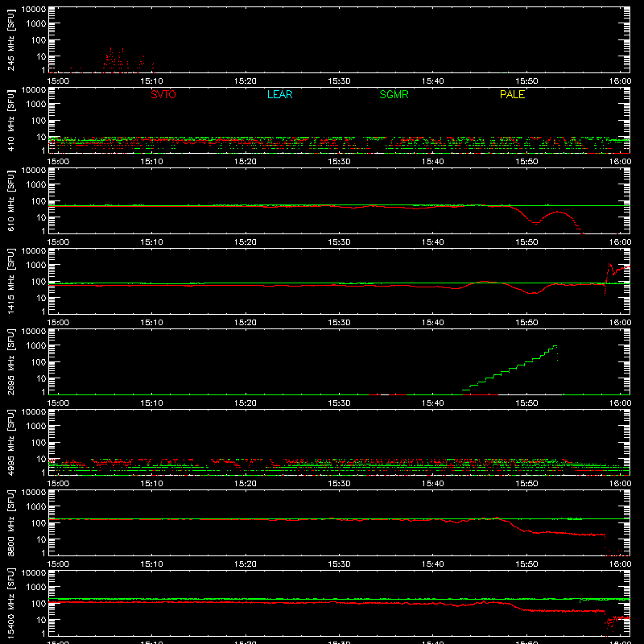Image resolution: width=644 pixels, height=644 pixels.
Task: Click the 15:00 time label below the 8800 MHz plot
Action: [58, 564]
